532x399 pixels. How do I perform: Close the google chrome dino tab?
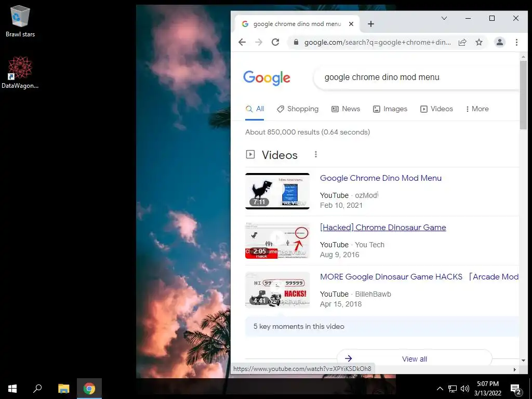click(x=351, y=24)
